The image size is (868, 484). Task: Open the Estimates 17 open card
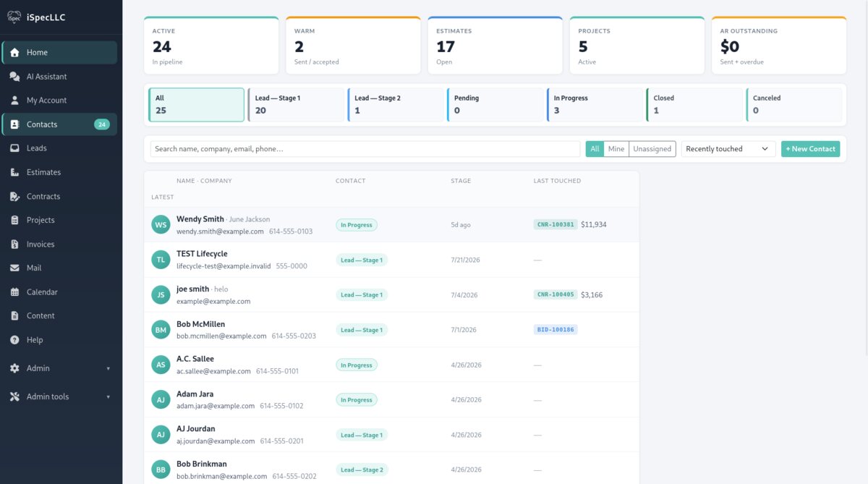tap(495, 46)
